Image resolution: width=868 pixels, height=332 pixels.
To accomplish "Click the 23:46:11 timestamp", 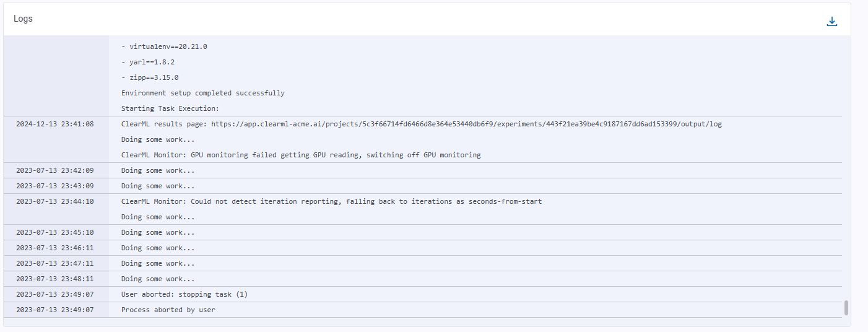I will pos(55,248).
